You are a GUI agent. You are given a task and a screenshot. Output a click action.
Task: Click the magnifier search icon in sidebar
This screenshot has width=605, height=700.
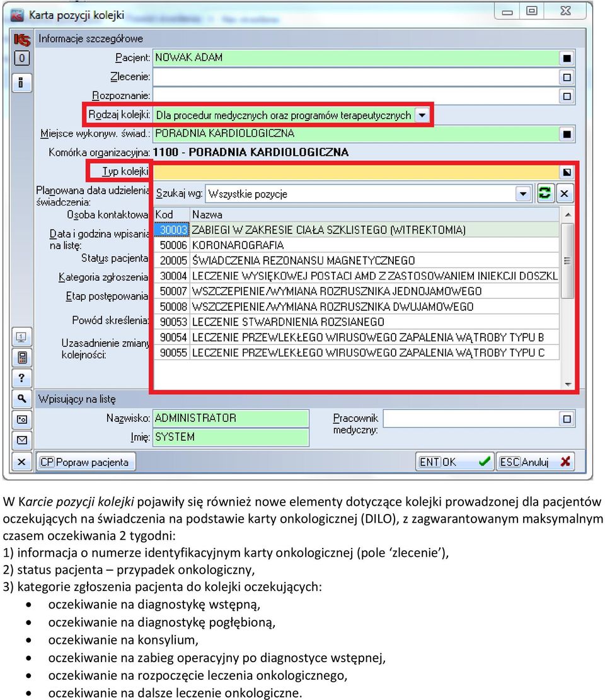click(x=21, y=398)
